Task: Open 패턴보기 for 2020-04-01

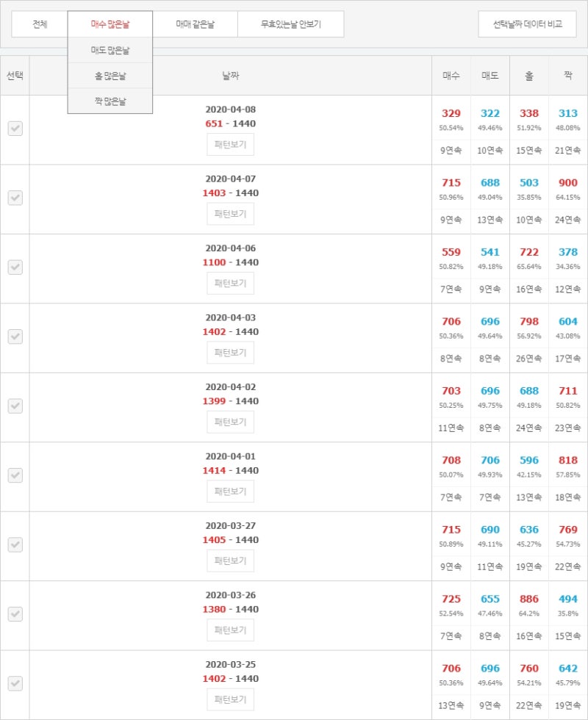Action: (231, 492)
